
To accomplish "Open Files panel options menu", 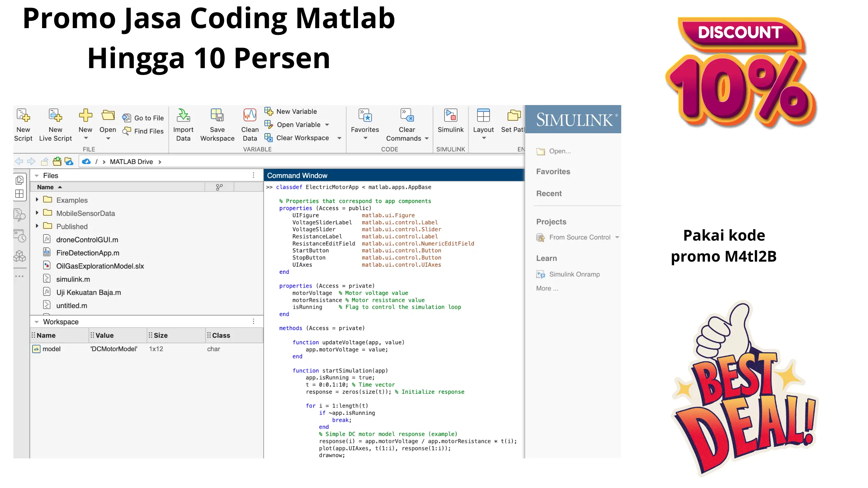I will click(x=253, y=175).
